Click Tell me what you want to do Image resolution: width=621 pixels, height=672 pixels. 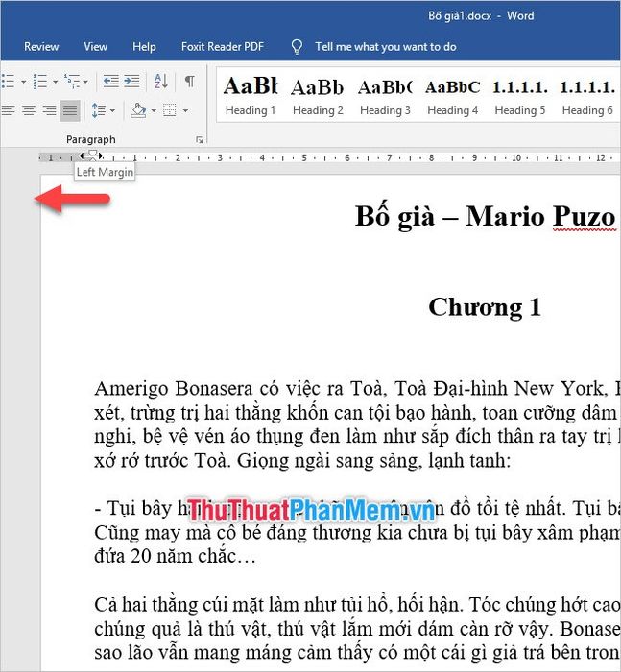[x=386, y=47]
